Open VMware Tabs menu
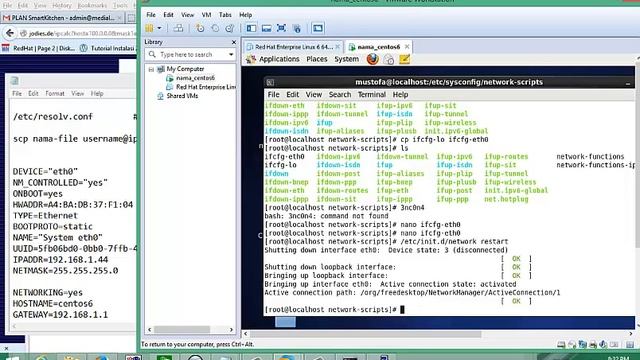 (x=225, y=15)
